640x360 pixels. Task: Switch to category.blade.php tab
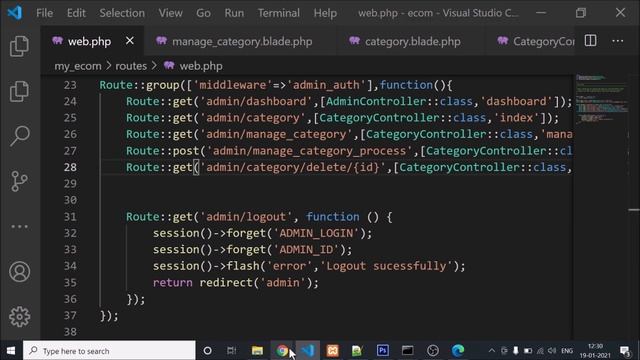point(412,41)
